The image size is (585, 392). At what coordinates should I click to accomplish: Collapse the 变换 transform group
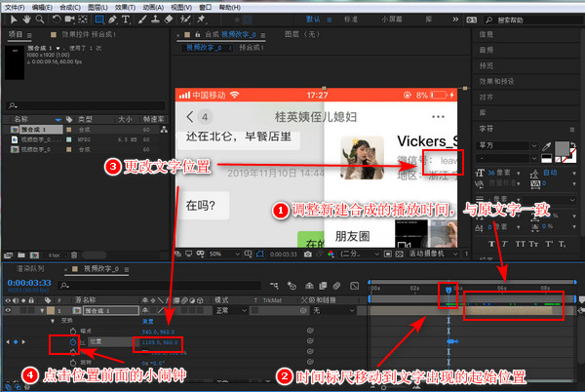54,321
